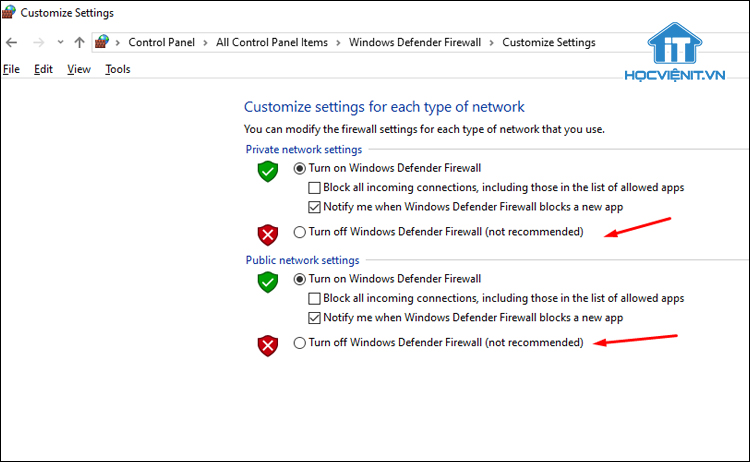Expand the chevron after Control Panel
This screenshot has width=750, height=462.
[205, 43]
